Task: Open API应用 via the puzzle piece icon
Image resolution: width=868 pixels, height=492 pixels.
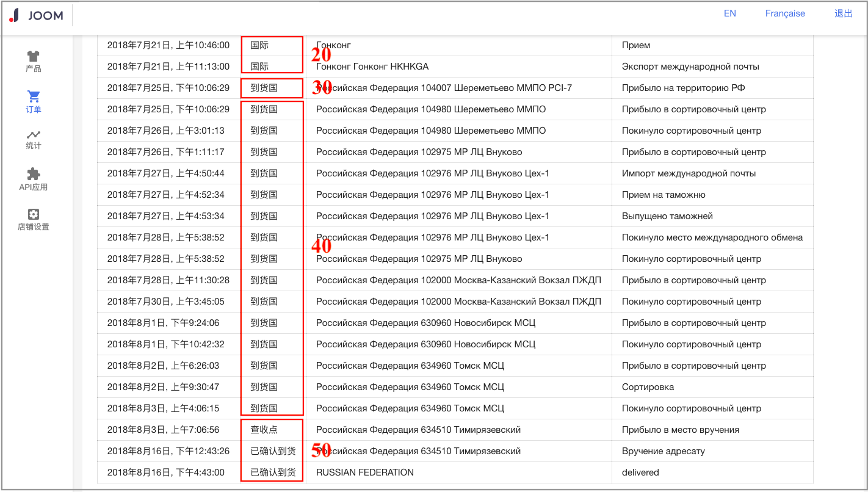Action: click(x=34, y=174)
